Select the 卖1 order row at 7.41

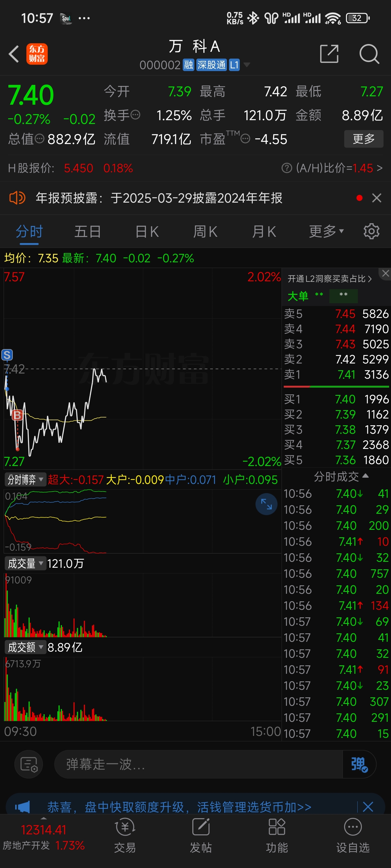(x=336, y=374)
